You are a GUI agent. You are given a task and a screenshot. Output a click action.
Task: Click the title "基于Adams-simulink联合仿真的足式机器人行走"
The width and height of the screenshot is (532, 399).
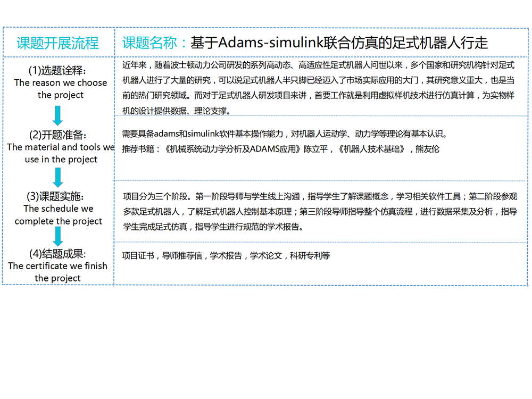[339, 43]
